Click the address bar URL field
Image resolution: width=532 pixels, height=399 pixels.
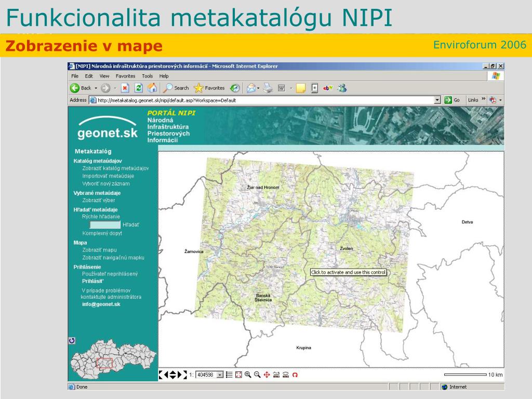pos(265,100)
